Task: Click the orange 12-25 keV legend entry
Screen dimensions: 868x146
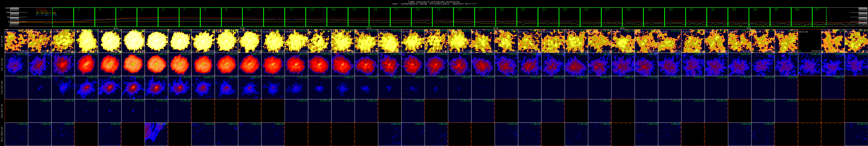Action: pyautogui.click(x=42, y=11)
